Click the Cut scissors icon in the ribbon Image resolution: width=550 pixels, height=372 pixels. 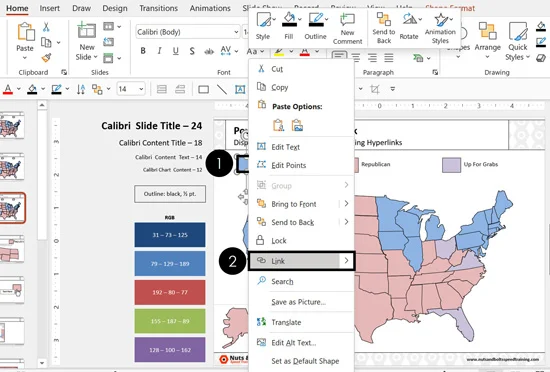46,27
